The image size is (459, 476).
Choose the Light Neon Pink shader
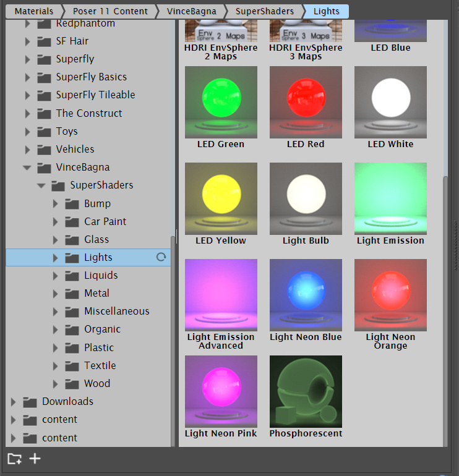[221, 391]
